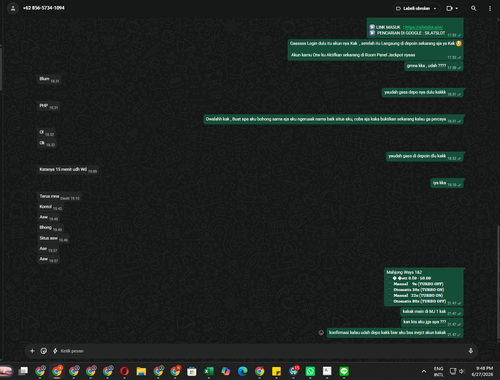
Task: Open the volume tray icon
Action: [x=462, y=371]
